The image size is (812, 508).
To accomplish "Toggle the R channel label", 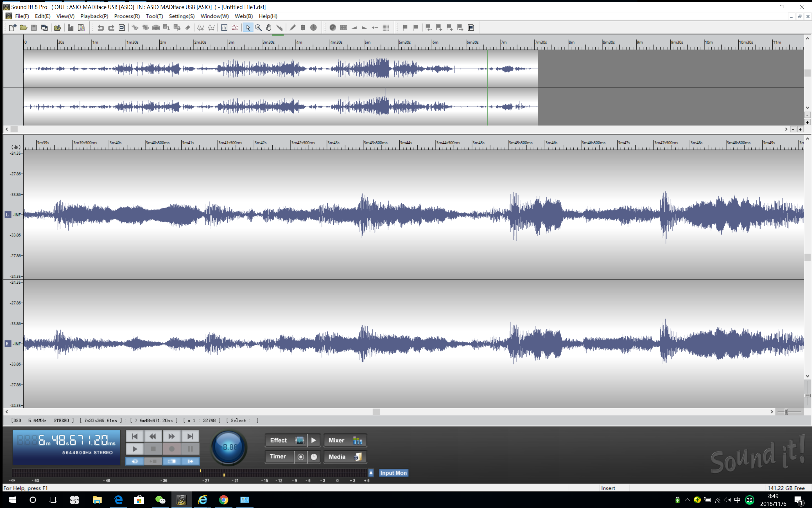I will [8, 343].
